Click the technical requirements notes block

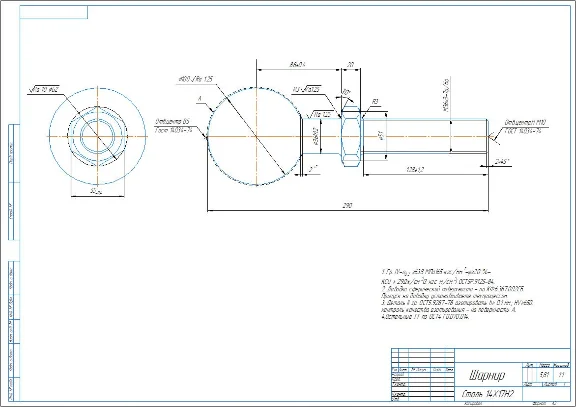pyautogui.click(x=457, y=294)
